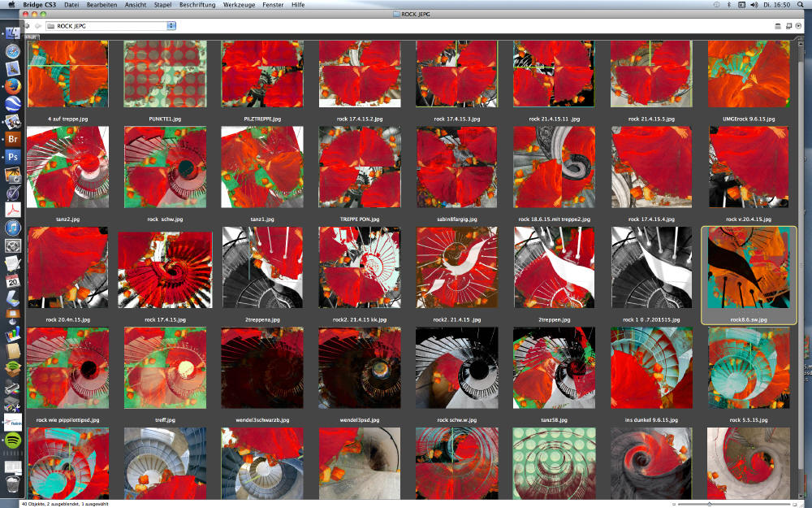Select thumbnail sabin8fargig.jpg
Viewport: 812px width, 508px height.
click(456, 167)
